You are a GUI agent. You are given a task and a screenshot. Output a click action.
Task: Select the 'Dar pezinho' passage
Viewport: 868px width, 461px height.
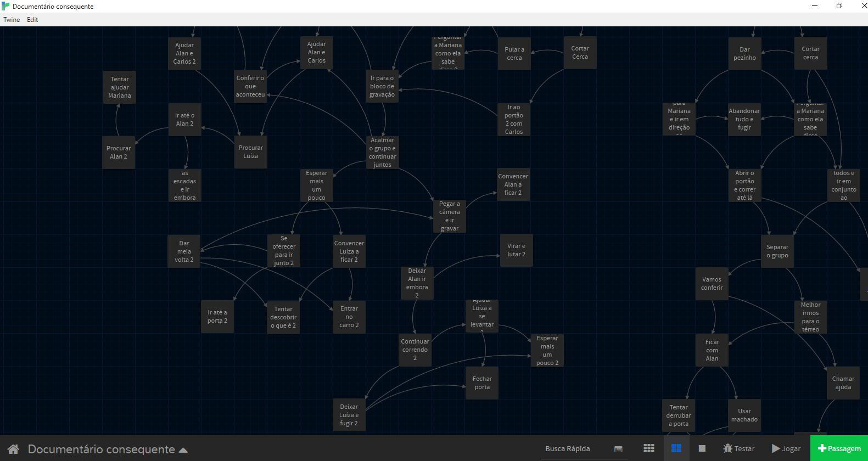(744, 53)
